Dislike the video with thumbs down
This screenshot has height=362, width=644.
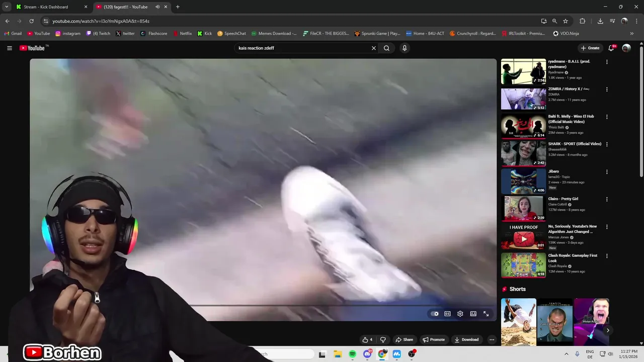[383, 339]
